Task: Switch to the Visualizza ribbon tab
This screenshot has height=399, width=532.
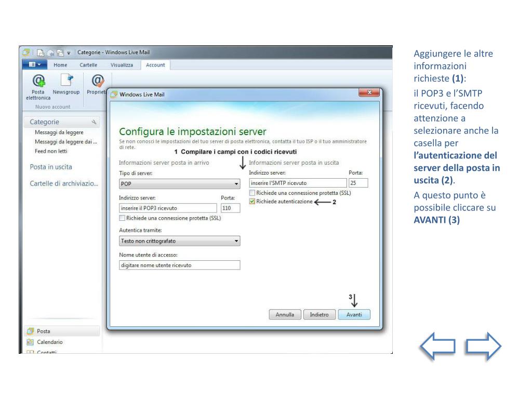Action: [122, 65]
